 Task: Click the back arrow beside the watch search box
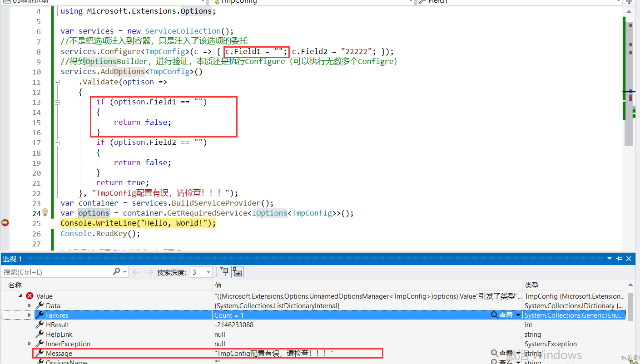(136, 272)
